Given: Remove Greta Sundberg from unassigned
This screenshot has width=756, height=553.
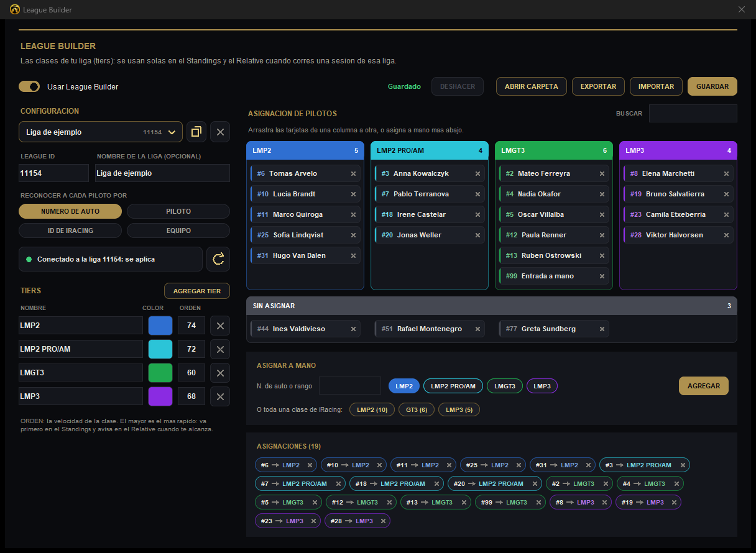Looking at the screenshot, I should tap(602, 329).
